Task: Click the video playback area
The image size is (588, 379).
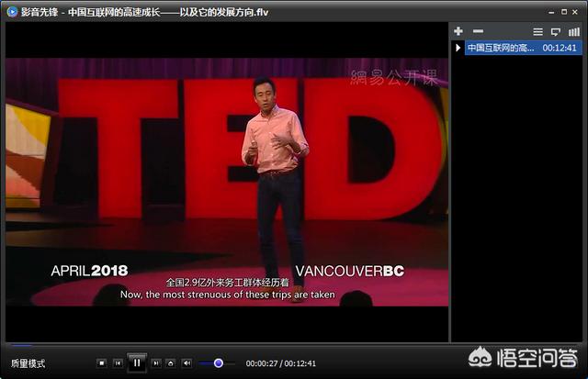Action: coord(227,182)
